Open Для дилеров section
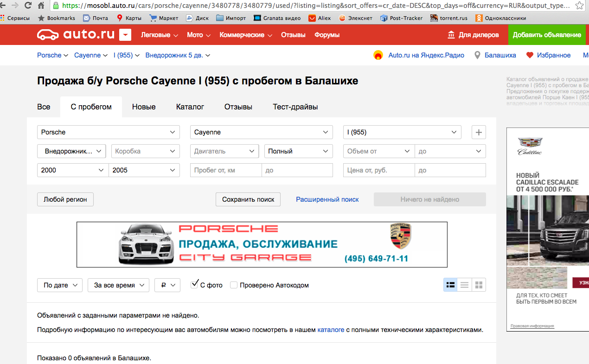The height and width of the screenshot is (364, 589). [x=473, y=35]
